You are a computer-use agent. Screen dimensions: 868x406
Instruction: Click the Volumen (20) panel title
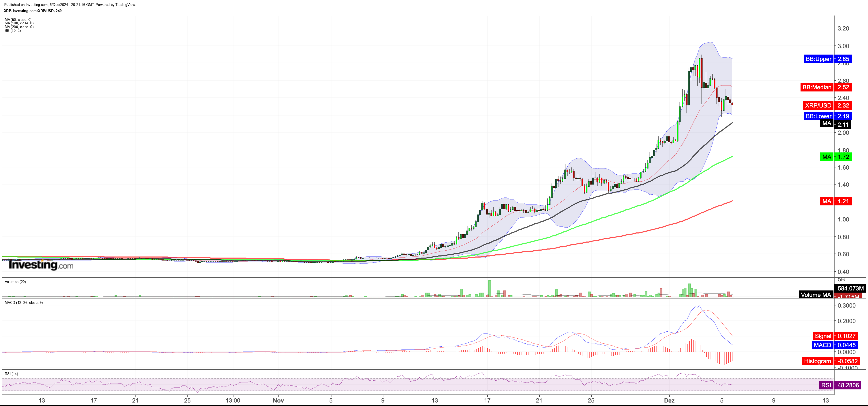(x=15, y=282)
